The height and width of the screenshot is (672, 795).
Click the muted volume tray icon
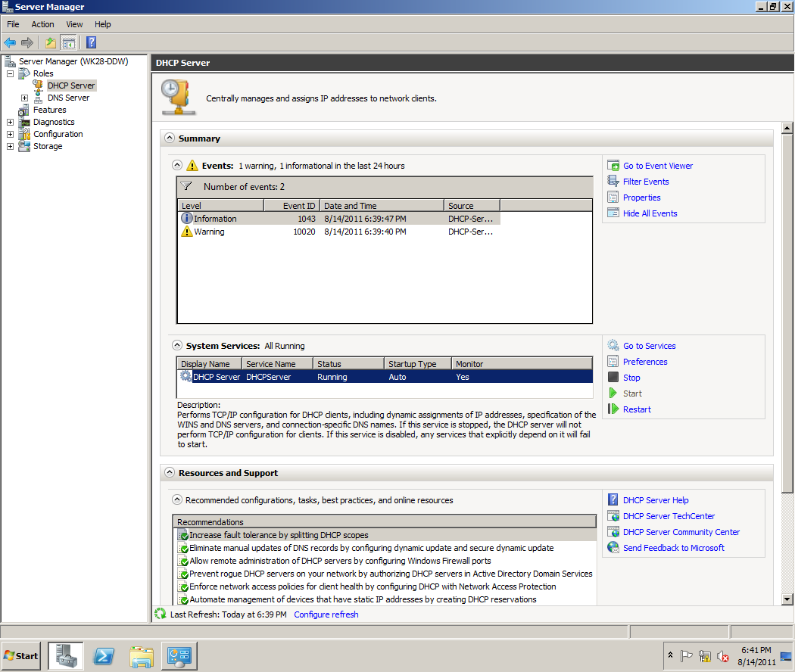coord(722,656)
